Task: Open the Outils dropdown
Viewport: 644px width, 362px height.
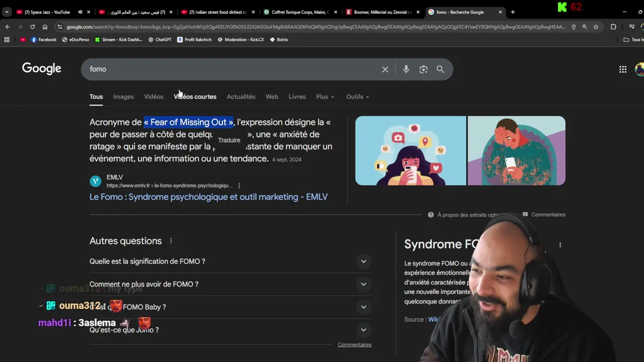Action: 357,97
